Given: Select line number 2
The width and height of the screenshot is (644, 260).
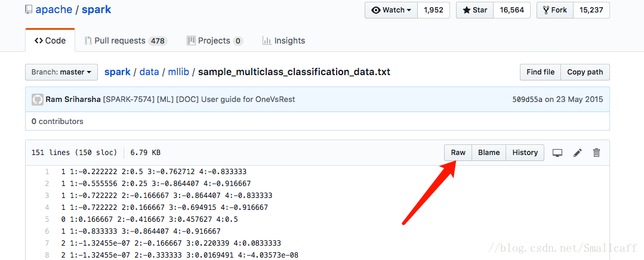Looking at the screenshot, I should 47,183.
